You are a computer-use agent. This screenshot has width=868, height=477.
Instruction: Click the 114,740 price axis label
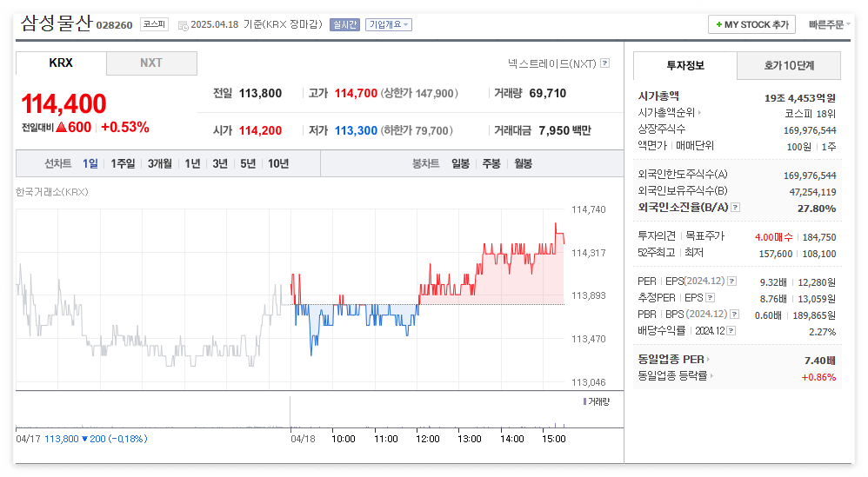pos(589,209)
